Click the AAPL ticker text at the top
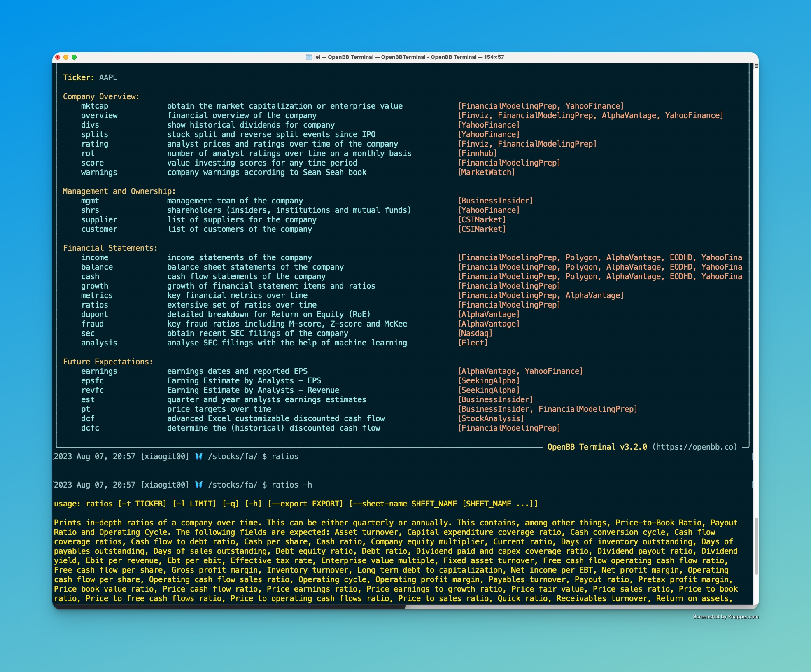 tap(108, 77)
